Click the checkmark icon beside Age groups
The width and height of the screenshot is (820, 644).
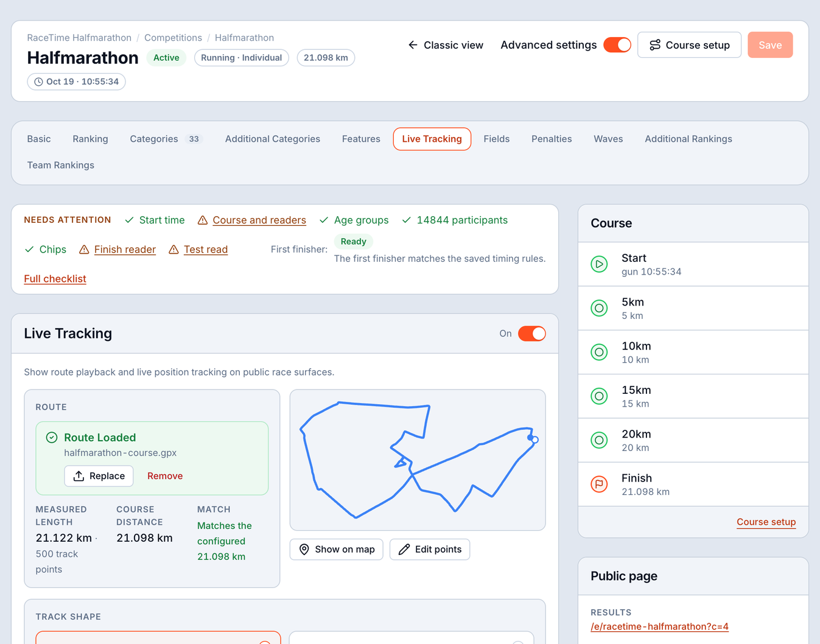pos(324,220)
